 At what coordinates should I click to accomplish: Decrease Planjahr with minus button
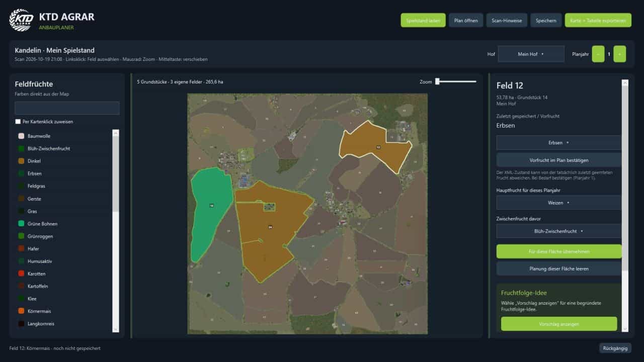click(598, 54)
